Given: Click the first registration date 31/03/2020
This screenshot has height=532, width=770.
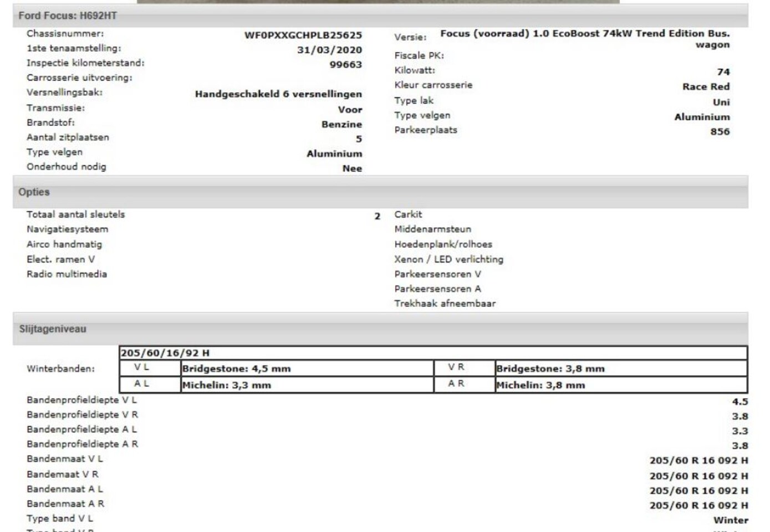Looking at the screenshot, I should (x=329, y=50).
